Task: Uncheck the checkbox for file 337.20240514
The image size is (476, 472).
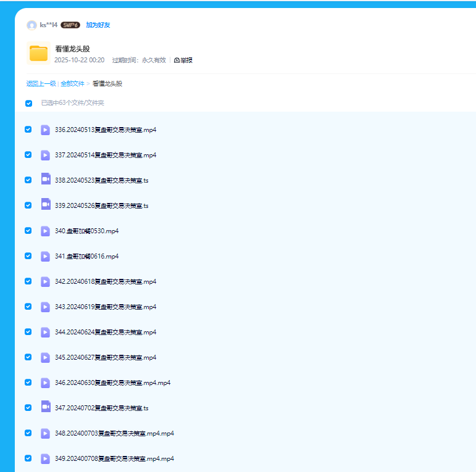Action: [x=28, y=155]
